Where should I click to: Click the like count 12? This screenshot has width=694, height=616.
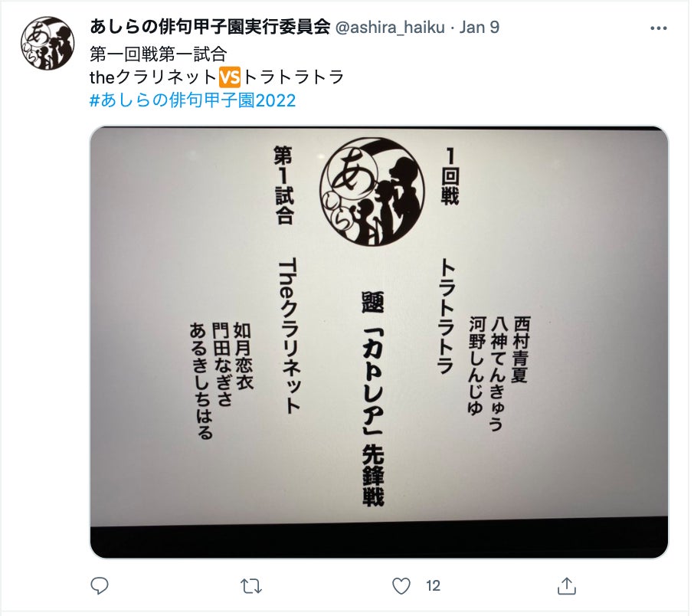click(x=433, y=586)
